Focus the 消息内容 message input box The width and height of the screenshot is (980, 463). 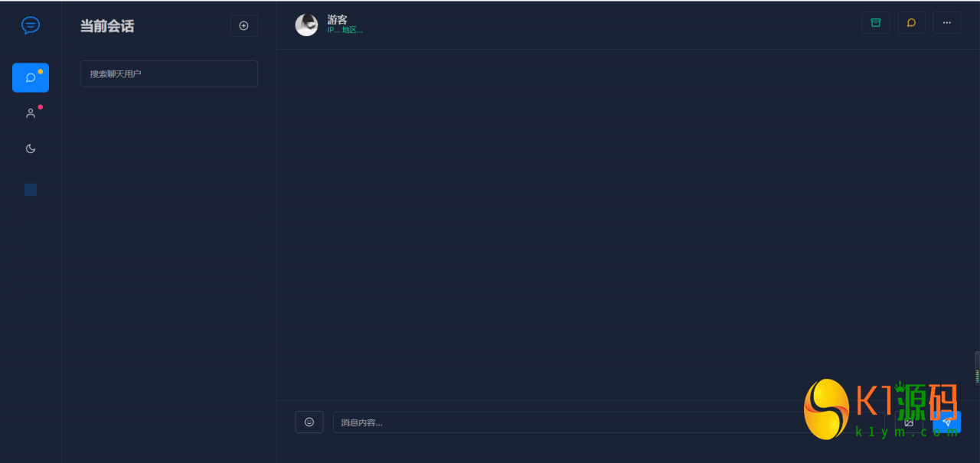point(609,422)
